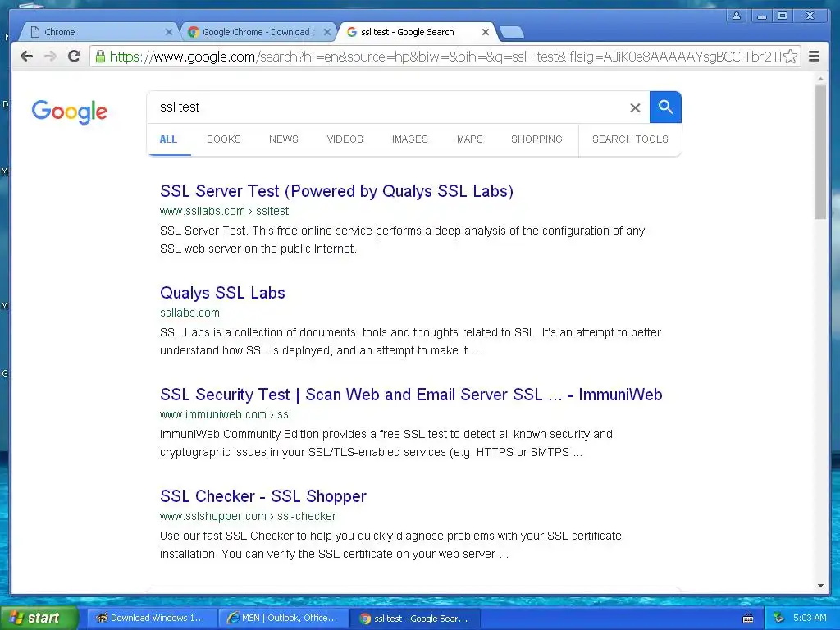Click the 'www.sslshopper.com › ssl-checker' URL text
This screenshot has width=840, height=630.
coord(248,517)
